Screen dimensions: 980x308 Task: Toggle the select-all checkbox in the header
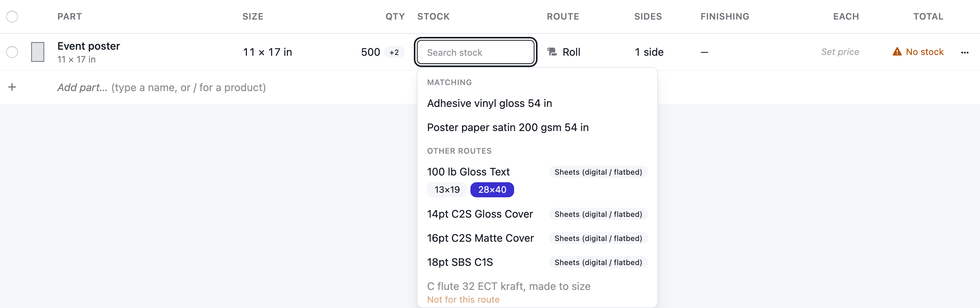click(12, 17)
